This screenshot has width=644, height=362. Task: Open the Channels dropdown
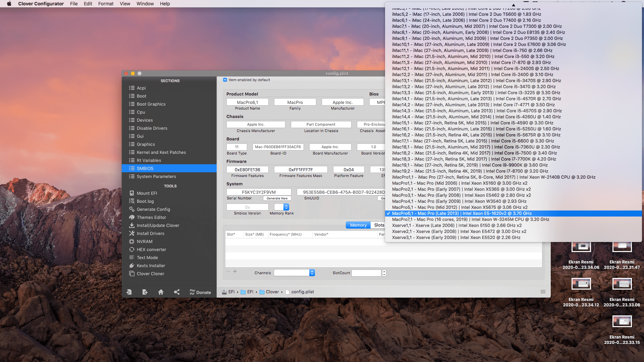(312, 273)
